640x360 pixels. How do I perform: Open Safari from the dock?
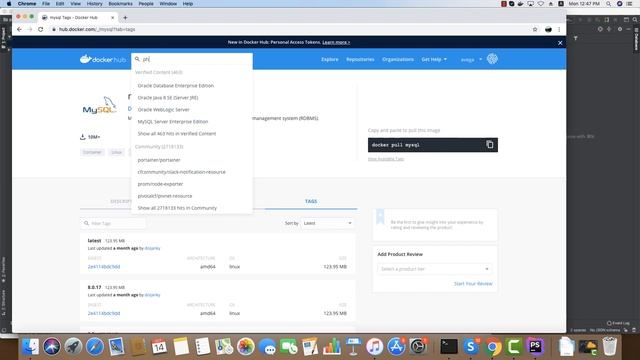click(x=95, y=347)
